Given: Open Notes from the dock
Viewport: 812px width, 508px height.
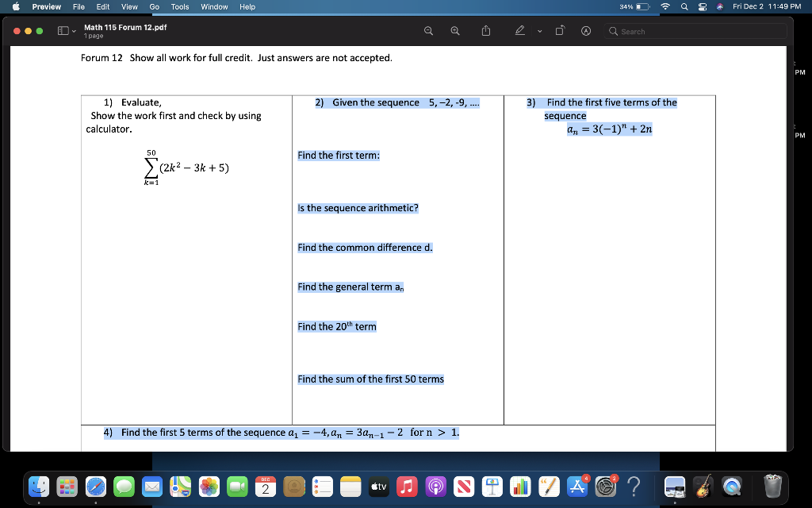Looking at the screenshot, I should pos(350,487).
